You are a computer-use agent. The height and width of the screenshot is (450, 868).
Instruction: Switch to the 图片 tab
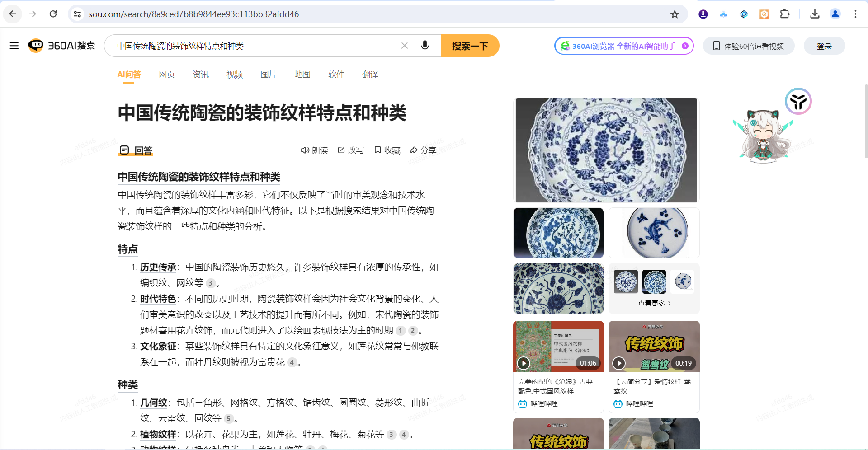tap(268, 75)
